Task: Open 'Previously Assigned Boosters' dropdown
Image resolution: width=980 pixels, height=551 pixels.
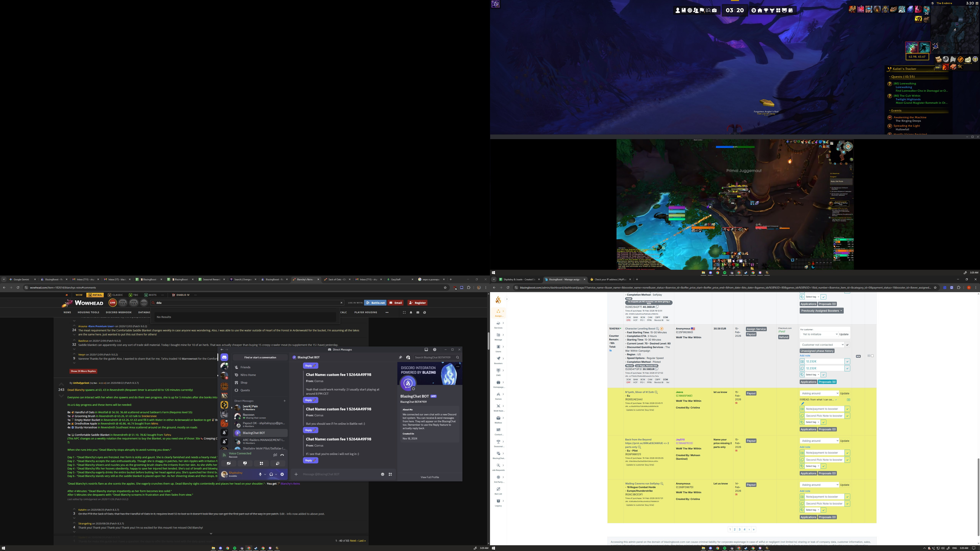Action: [821, 311]
